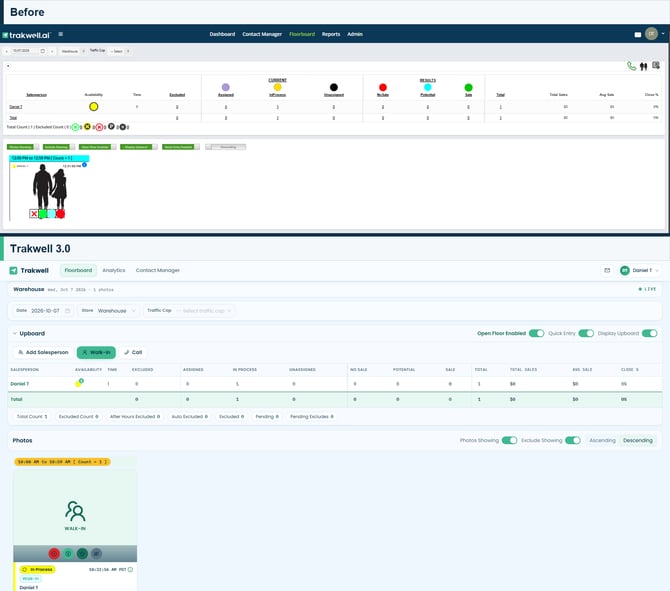Click the light green circular button on the Walk-In card
This screenshot has width=670, height=591.
(x=68, y=554)
